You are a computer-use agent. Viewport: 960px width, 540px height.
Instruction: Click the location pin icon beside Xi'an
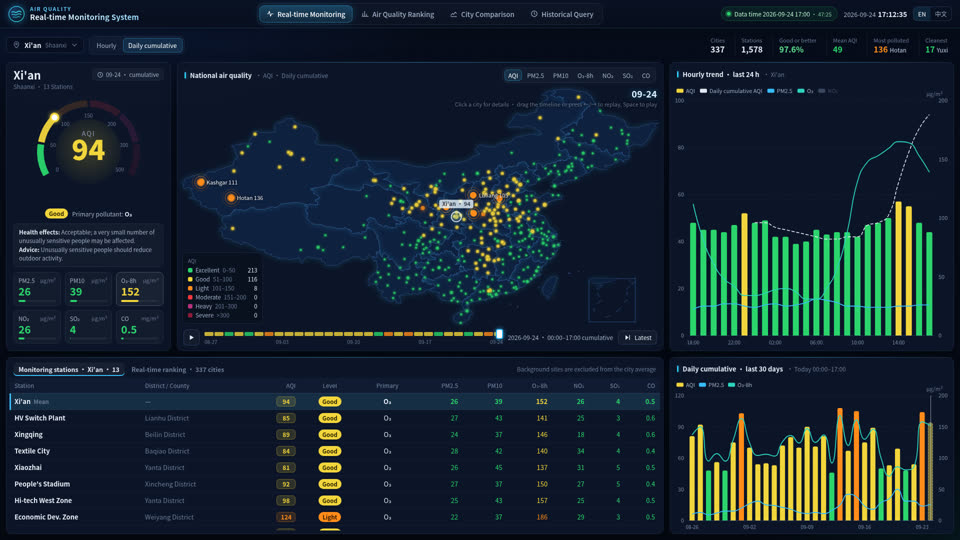tap(17, 45)
